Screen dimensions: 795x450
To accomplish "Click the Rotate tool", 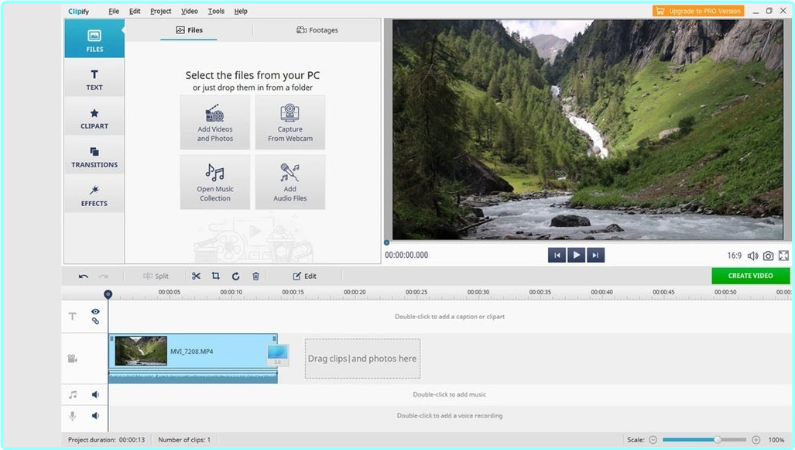I will [235, 276].
